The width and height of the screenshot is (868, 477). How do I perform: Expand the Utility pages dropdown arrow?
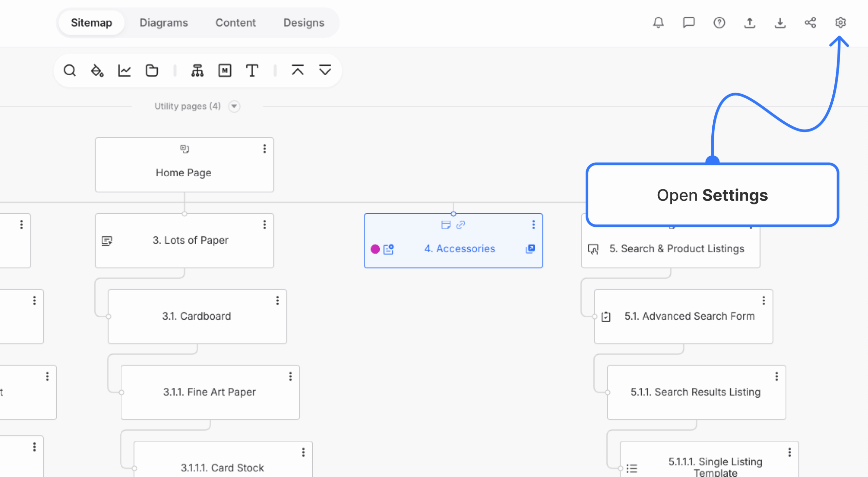[234, 106]
